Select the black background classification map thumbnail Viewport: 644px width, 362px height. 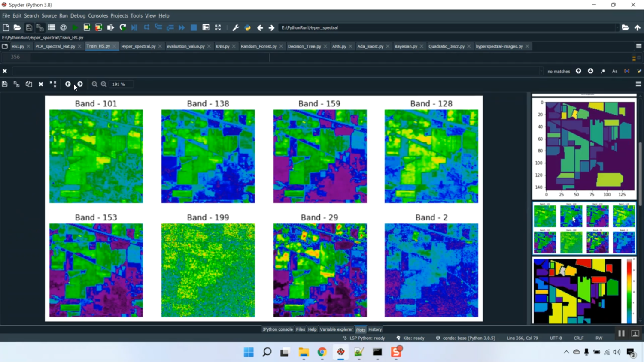coord(577,291)
